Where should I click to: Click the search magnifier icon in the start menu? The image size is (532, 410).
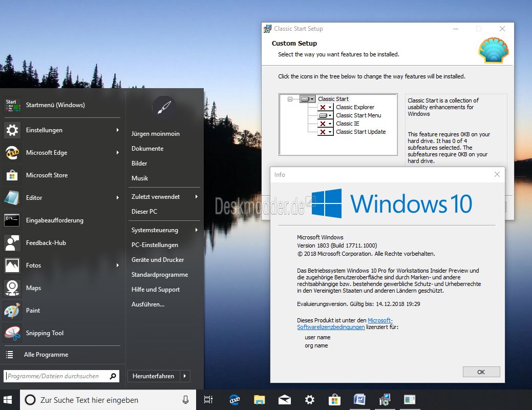coord(113,376)
